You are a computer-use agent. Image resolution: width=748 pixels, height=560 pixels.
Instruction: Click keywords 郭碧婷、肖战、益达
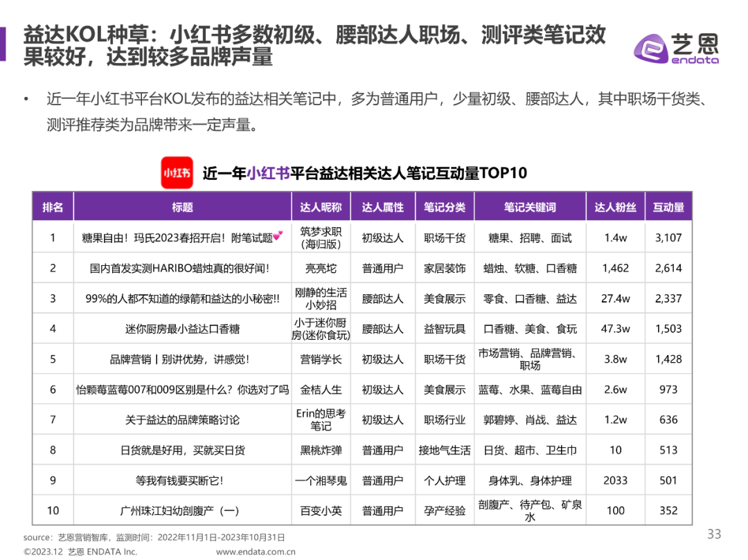(x=530, y=420)
